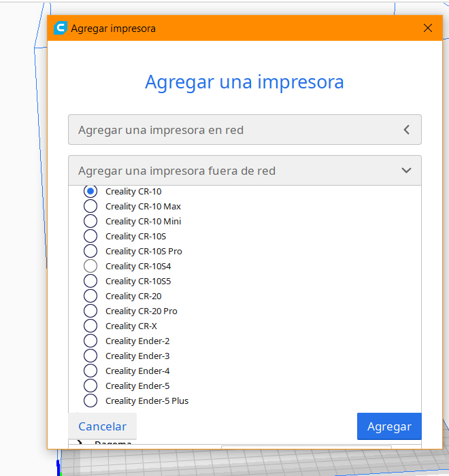
Task: Pick the Creality CR-10S Pro printer
Action: click(90, 252)
